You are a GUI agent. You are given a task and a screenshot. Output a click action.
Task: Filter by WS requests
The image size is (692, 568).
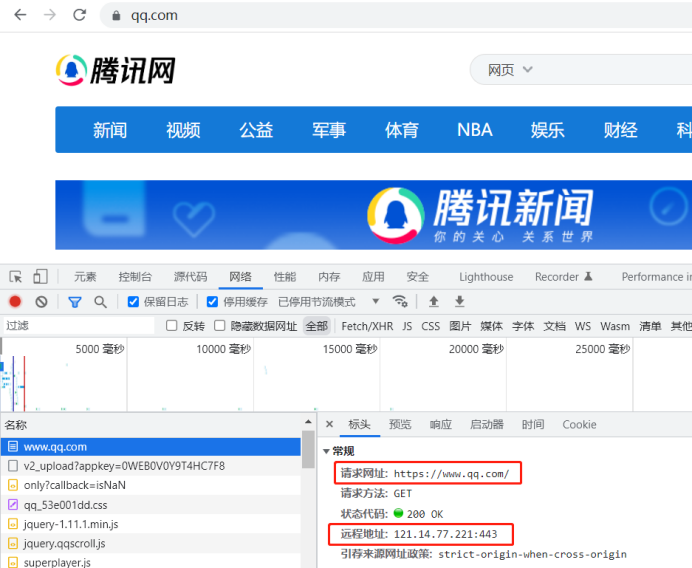click(x=583, y=326)
